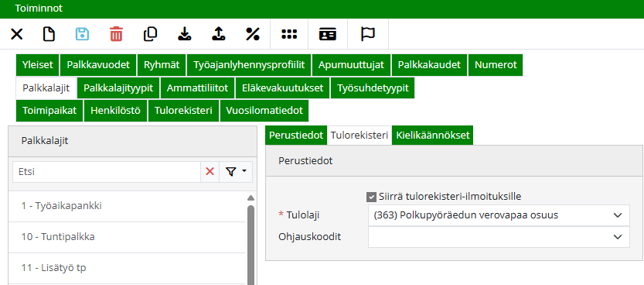Open the Apumuuttujat tab
This screenshot has height=285, width=644.
(351, 65)
